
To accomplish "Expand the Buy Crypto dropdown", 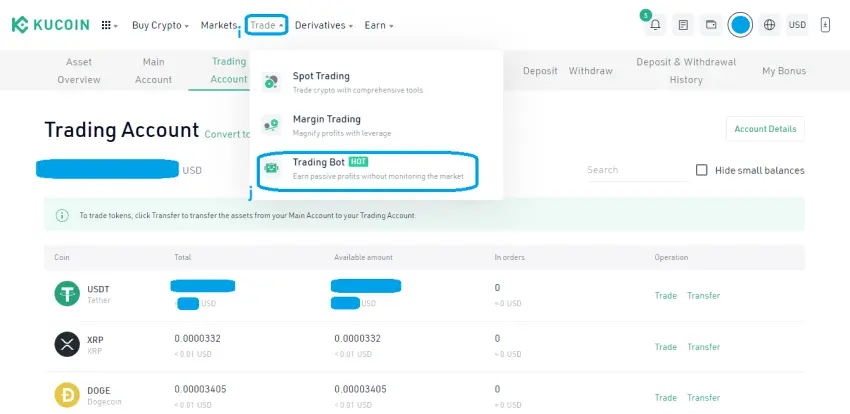I will coord(160,25).
